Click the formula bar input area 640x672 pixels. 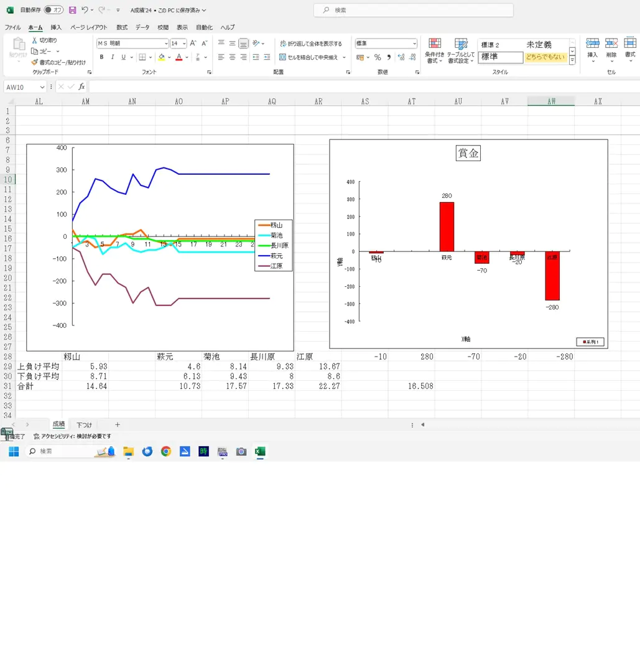coord(364,87)
